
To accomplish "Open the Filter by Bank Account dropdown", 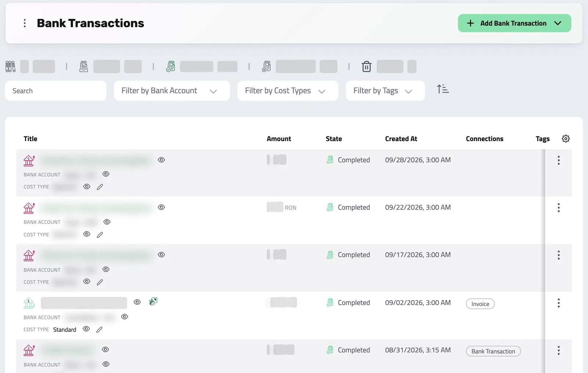I will tap(172, 91).
